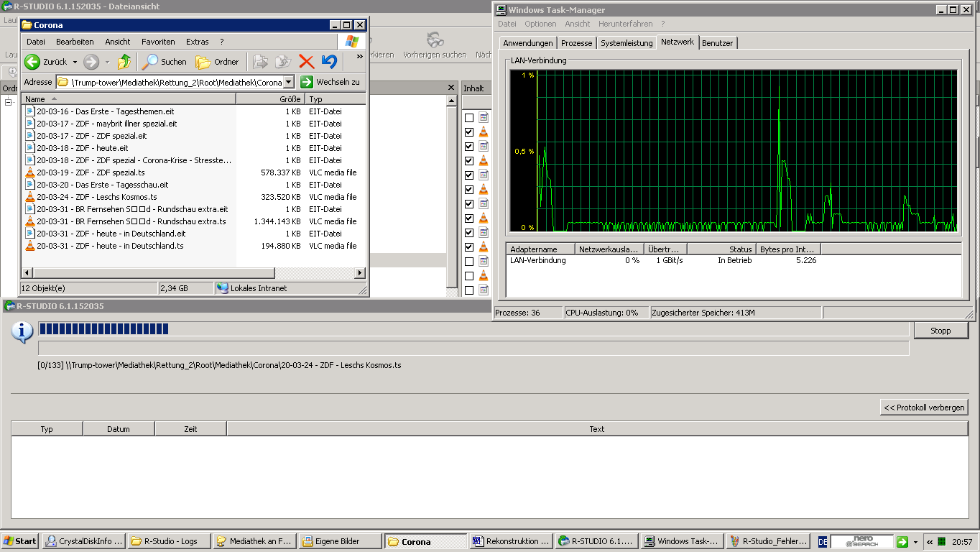Open Eigene Bilder from taskbar
The width and height of the screenshot is (980, 552).
coord(341,541)
